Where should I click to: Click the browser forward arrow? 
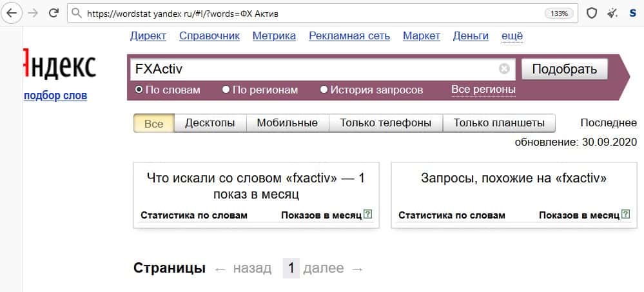coord(33,13)
